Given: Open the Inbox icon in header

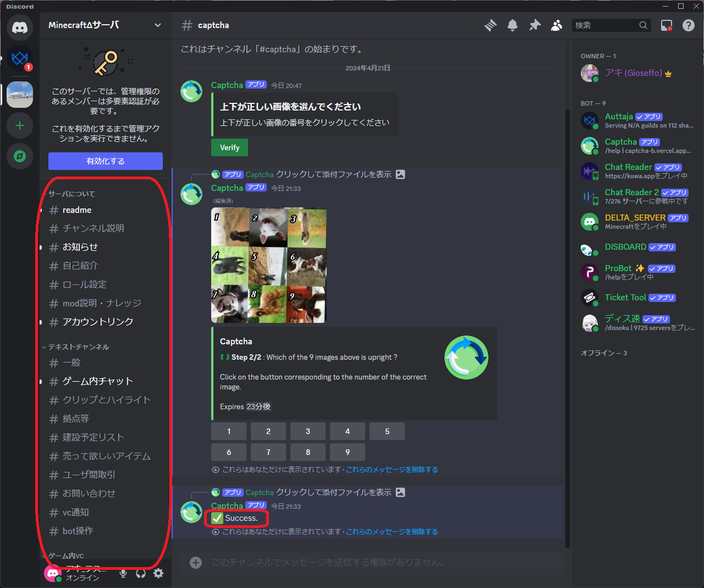Looking at the screenshot, I should click(x=666, y=25).
